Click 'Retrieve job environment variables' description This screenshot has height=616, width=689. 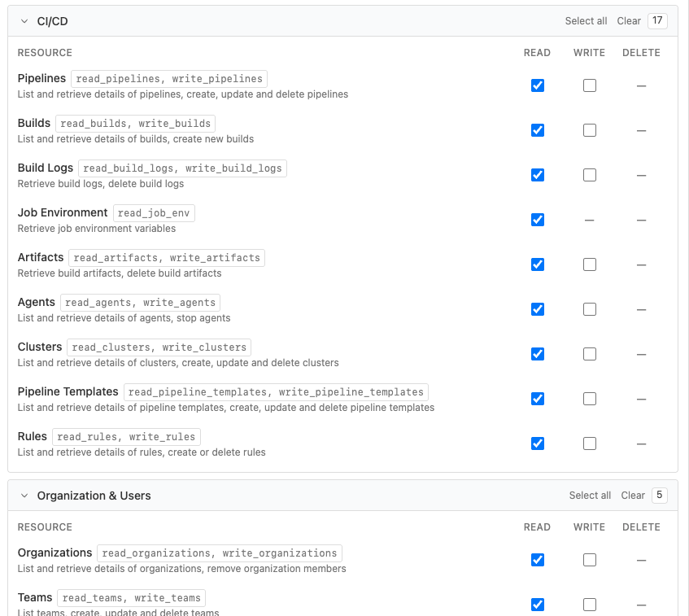[97, 229]
